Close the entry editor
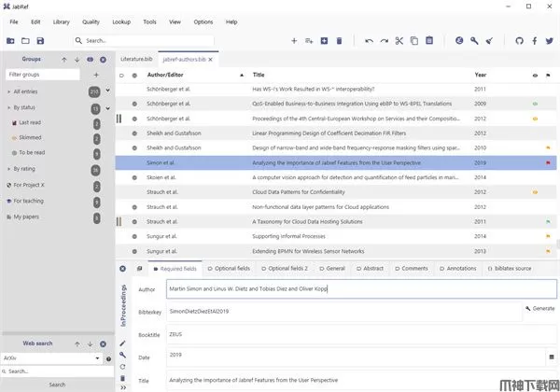The width and height of the screenshot is (560, 392). [122, 269]
